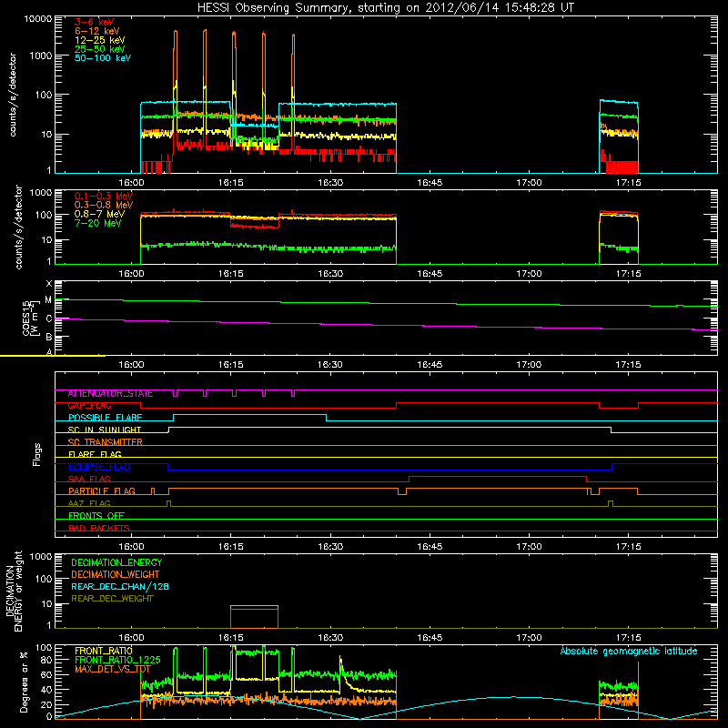728x728 pixels.
Task: Click the MAX_DET_VS_TOT legend entry
Action: (x=113, y=669)
